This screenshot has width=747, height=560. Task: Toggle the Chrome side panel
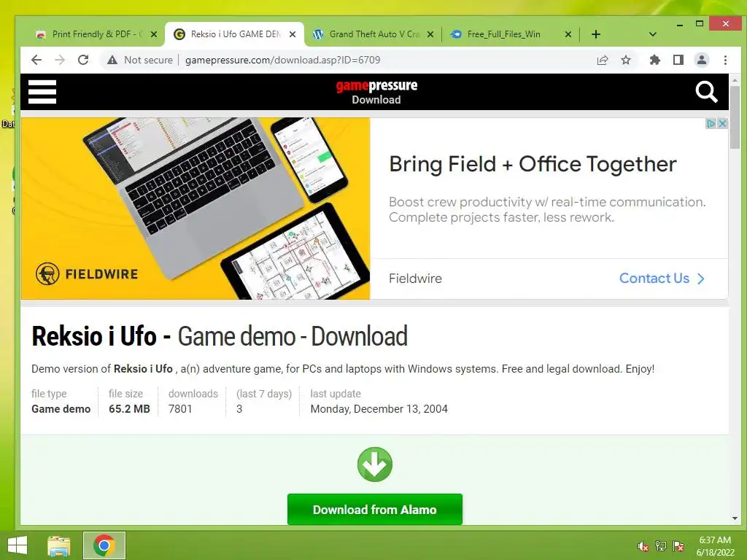[x=678, y=60]
